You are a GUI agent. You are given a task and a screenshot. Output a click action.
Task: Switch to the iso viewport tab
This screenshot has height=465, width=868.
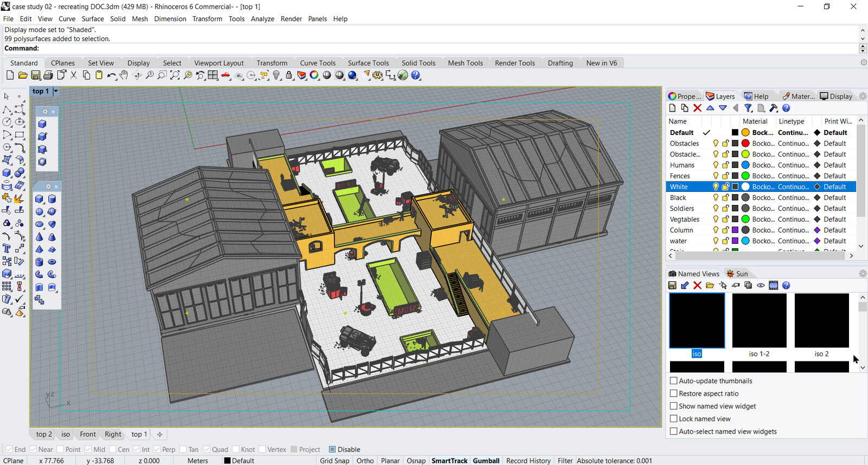[x=66, y=434]
